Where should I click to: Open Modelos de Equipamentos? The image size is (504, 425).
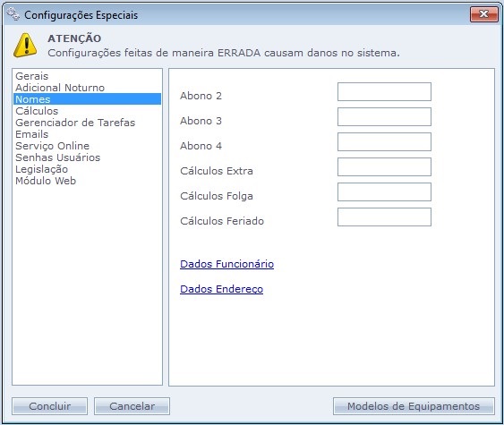pos(414,406)
